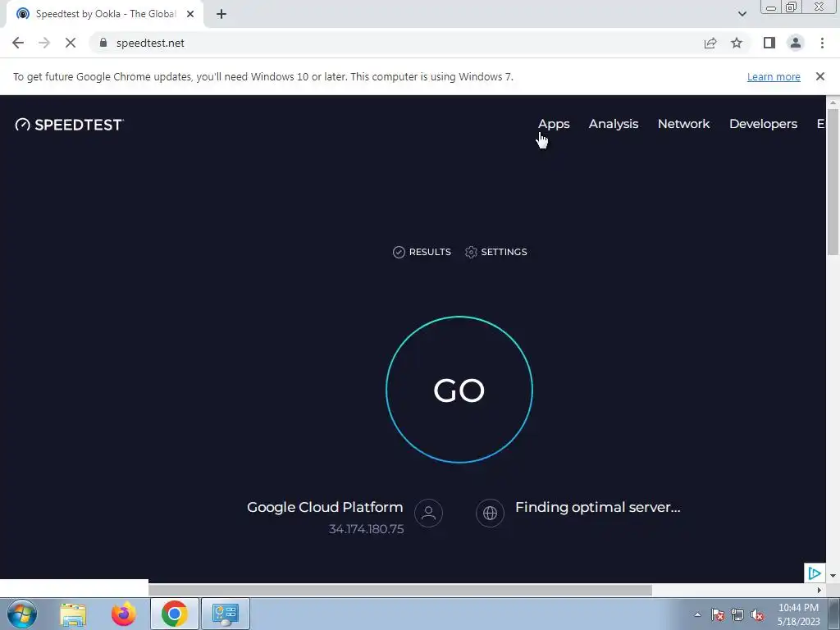Open the Control Panel taskbar item
Viewport: 840px width, 630px height.
coord(225,614)
